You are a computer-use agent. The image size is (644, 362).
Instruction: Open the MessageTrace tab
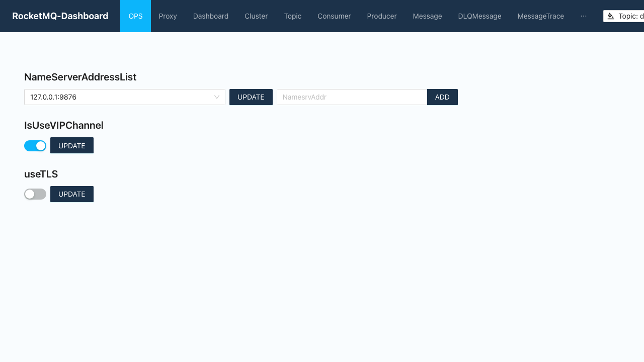coord(540,16)
